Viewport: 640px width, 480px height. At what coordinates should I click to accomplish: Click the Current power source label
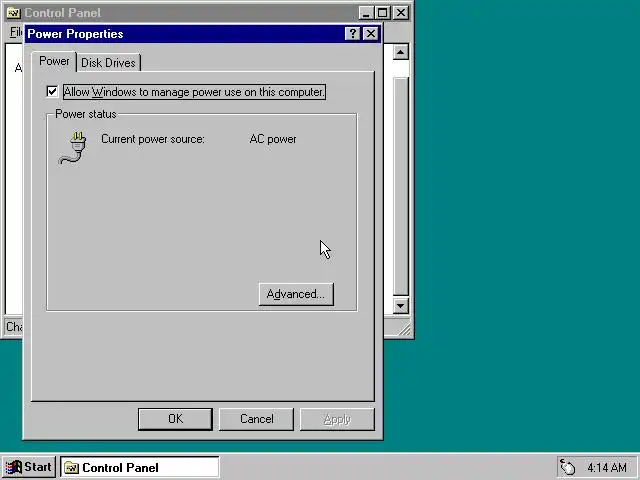pos(153,139)
